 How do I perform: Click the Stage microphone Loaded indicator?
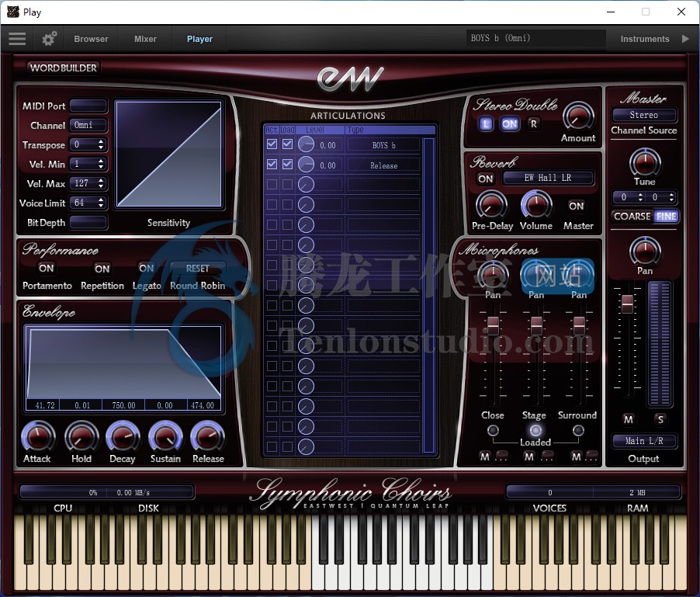pos(535,430)
